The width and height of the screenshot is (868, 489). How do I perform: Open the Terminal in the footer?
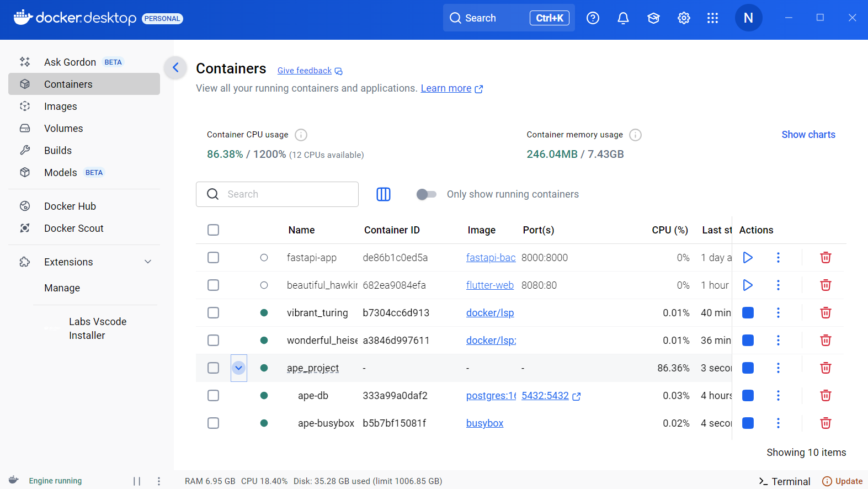[x=785, y=481]
